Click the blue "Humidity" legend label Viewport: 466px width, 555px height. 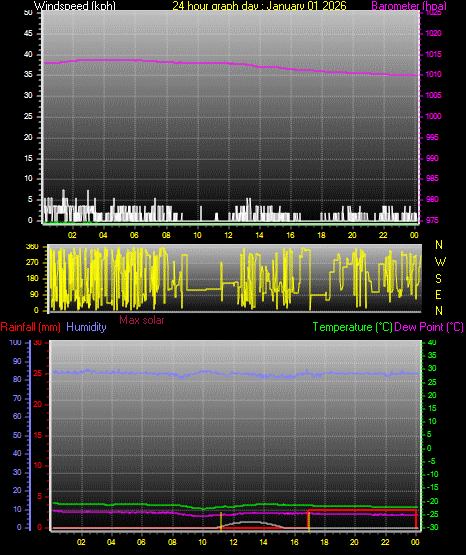tap(86, 327)
